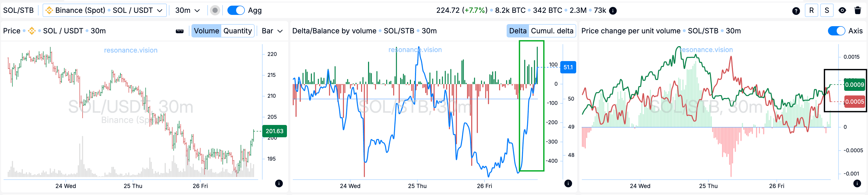Click the 201.63 price label on axis
The height and width of the screenshot is (195, 868).
tap(274, 131)
